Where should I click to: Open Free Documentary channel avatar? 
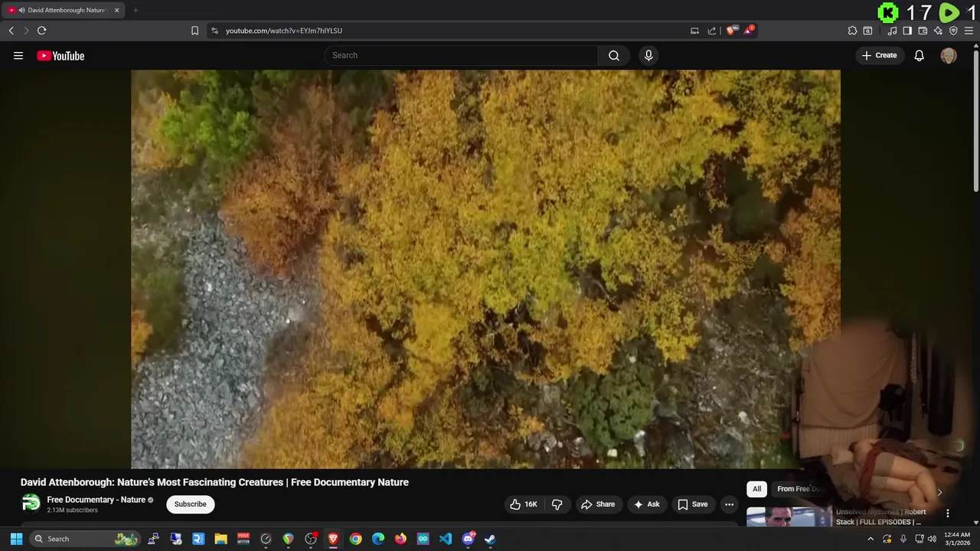point(31,503)
